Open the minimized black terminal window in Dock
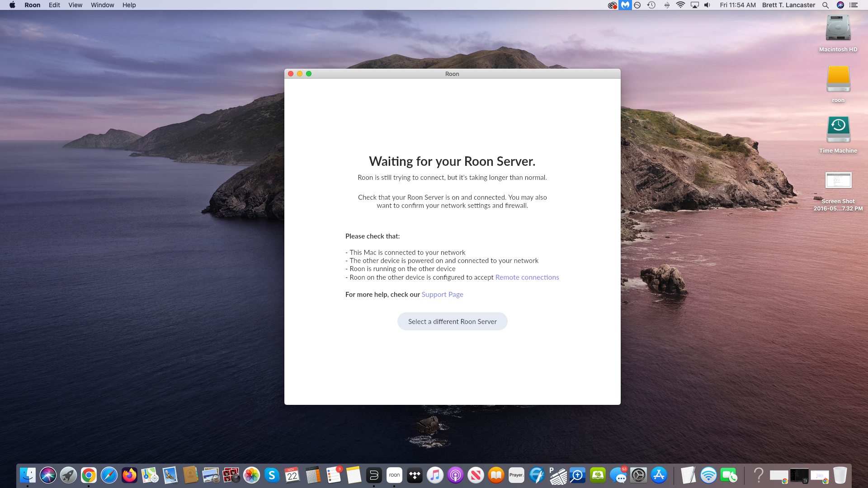This screenshot has width=868, height=488. [799, 475]
